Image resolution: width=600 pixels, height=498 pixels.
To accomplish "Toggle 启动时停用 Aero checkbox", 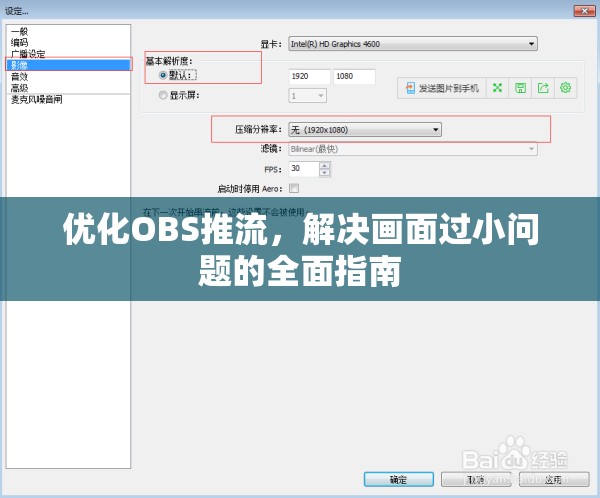I will 294,188.
